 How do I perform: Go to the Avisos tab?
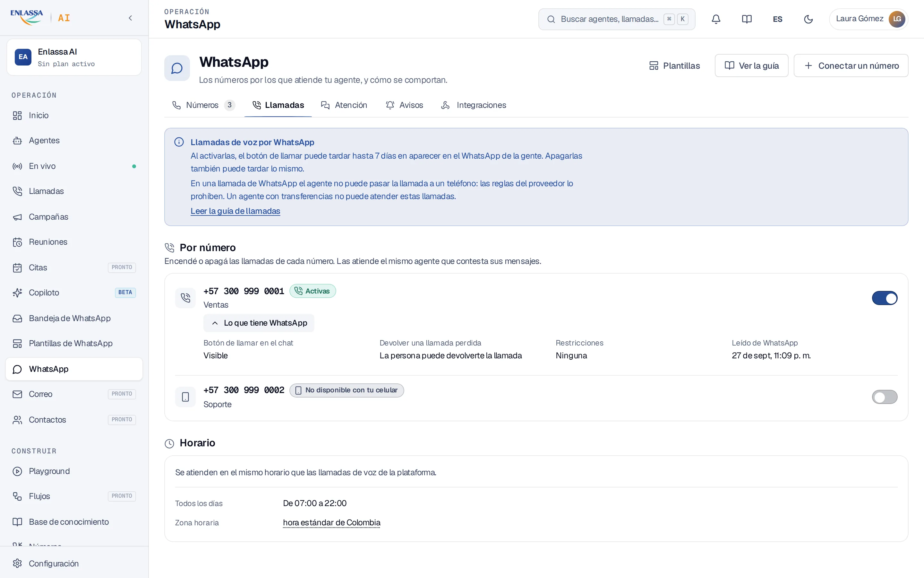pos(404,105)
